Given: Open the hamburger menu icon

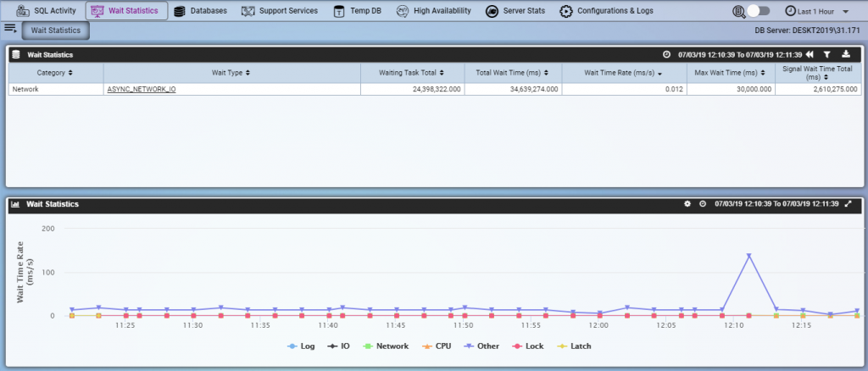Looking at the screenshot, I should [x=9, y=28].
